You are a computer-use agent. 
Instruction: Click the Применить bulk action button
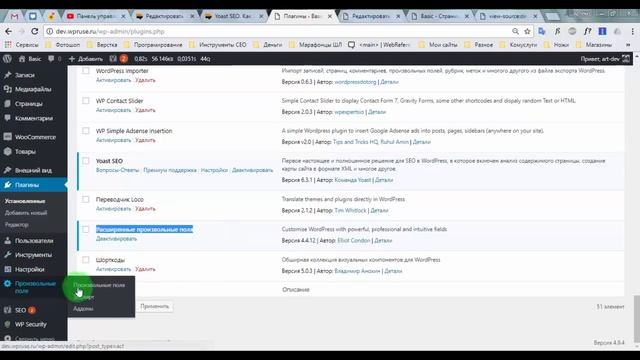point(155,307)
